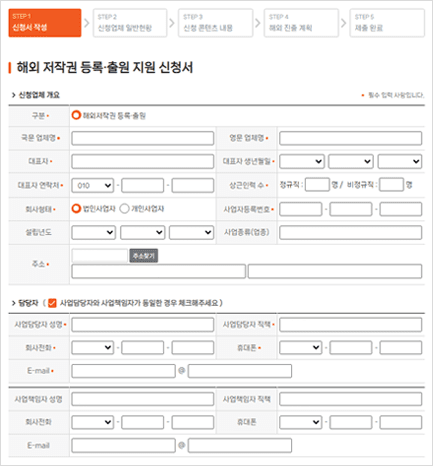Go to STEP 3 신청 콘텐츠 내용
This screenshot has height=466, width=433.
tap(215, 23)
